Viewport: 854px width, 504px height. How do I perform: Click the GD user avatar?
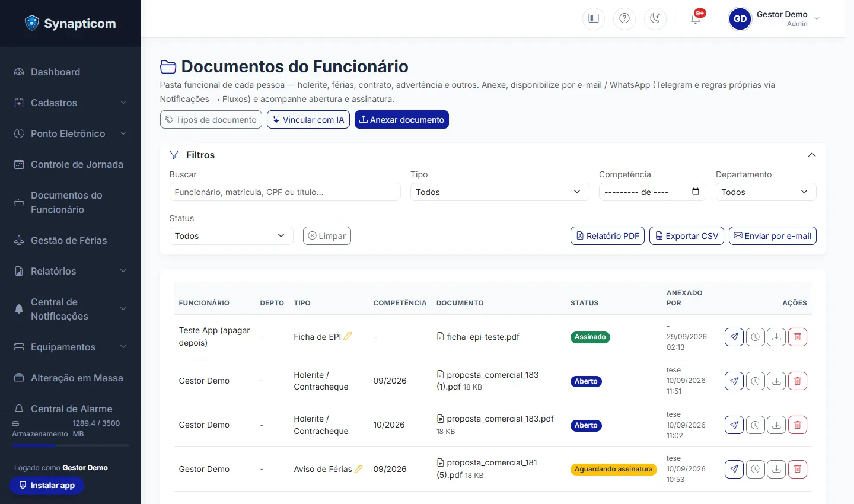coord(740,18)
